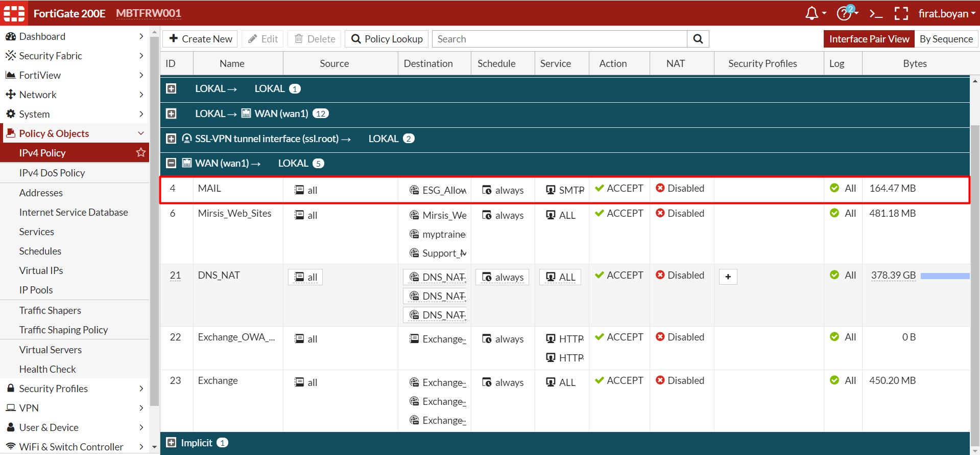Click schedule icon in Exchange_OWA row
This screenshot has width=980, height=455.
pos(487,339)
